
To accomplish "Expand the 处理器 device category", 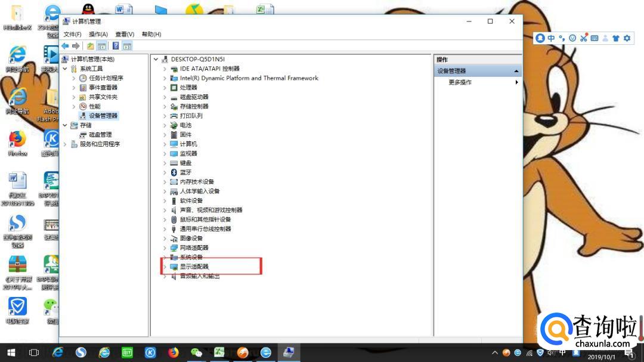I will (165, 88).
